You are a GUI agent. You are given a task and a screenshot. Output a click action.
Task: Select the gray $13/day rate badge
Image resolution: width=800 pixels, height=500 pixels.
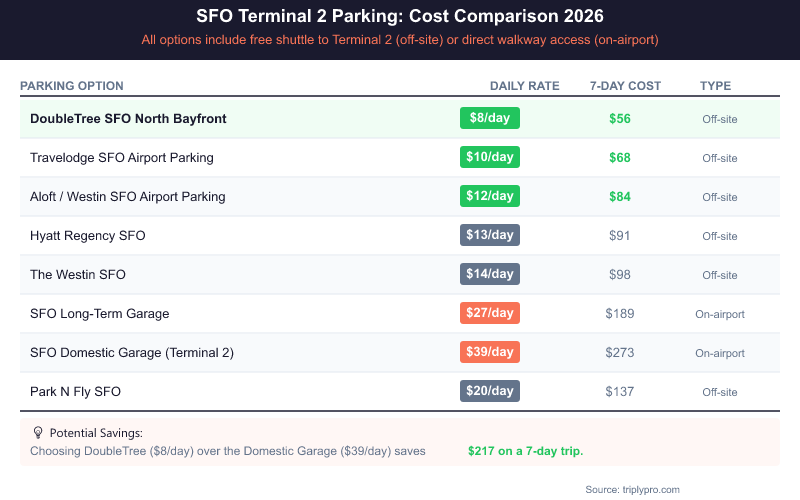490,235
